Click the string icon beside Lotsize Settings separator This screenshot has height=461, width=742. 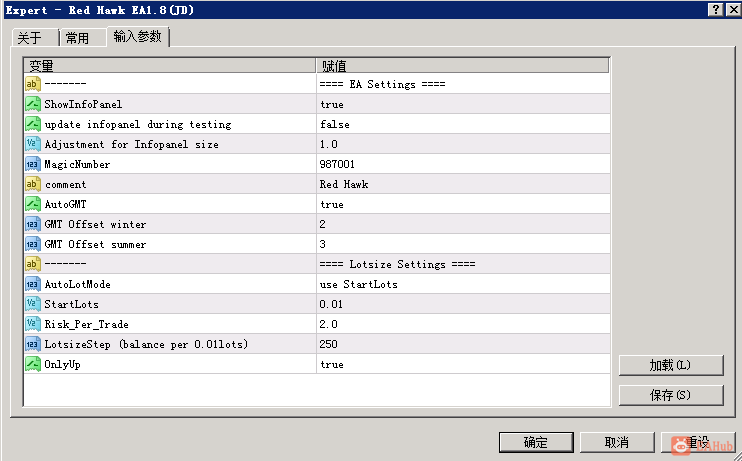pyautogui.click(x=33, y=264)
